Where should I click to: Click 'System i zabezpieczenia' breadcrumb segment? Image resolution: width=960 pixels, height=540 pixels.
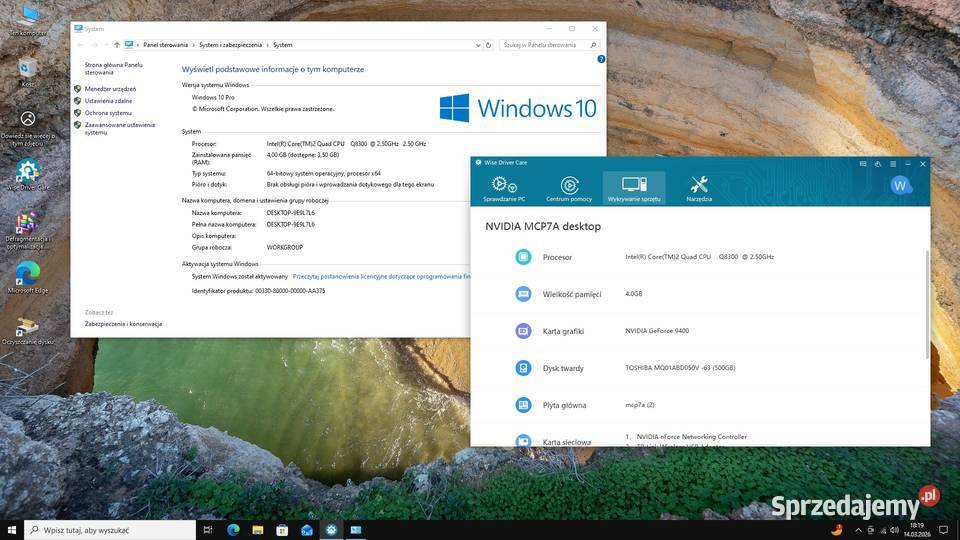pyautogui.click(x=230, y=45)
